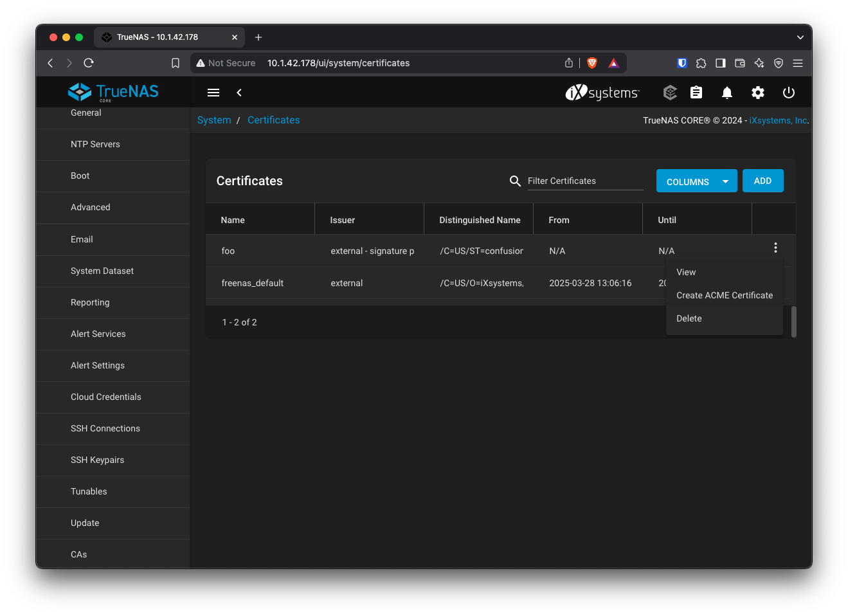
Task: Open the tab list chevron
Action: [800, 37]
